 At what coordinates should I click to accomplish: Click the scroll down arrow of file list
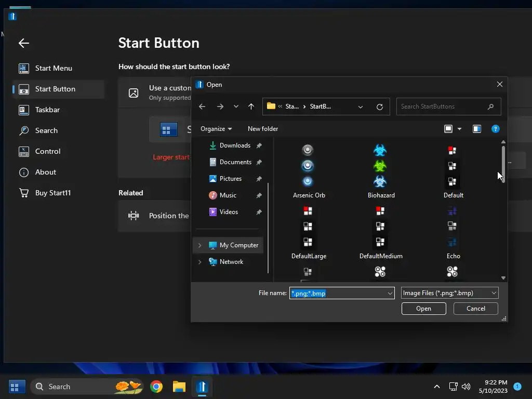pyautogui.click(x=503, y=278)
